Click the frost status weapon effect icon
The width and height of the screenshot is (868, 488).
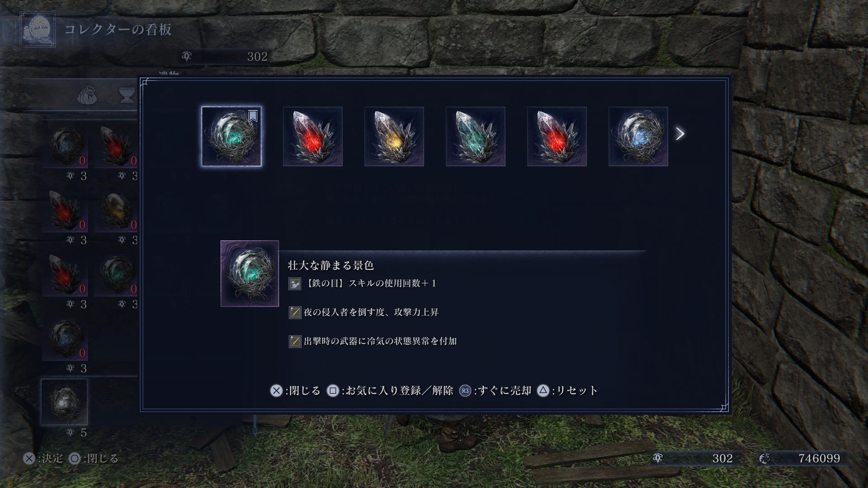pyautogui.click(x=295, y=341)
